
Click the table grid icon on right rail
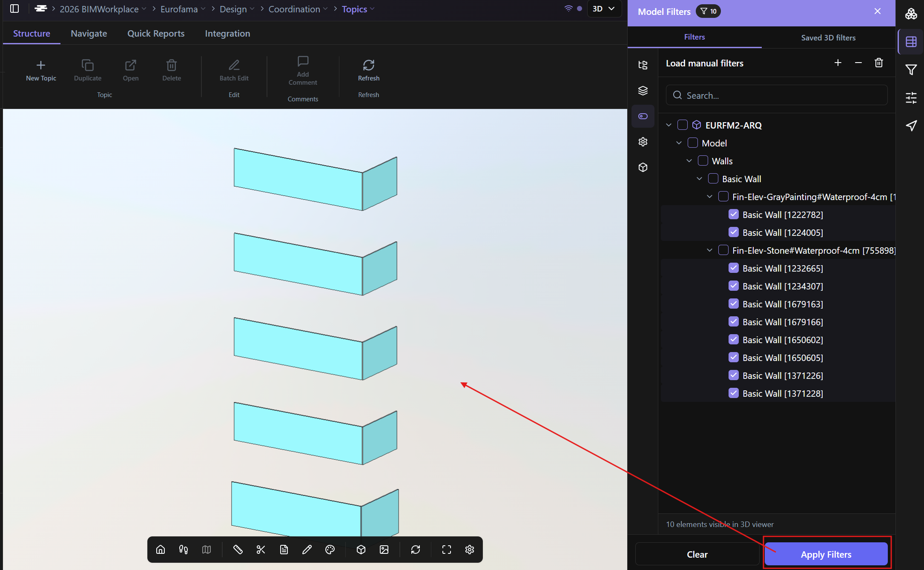pyautogui.click(x=911, y=42)
